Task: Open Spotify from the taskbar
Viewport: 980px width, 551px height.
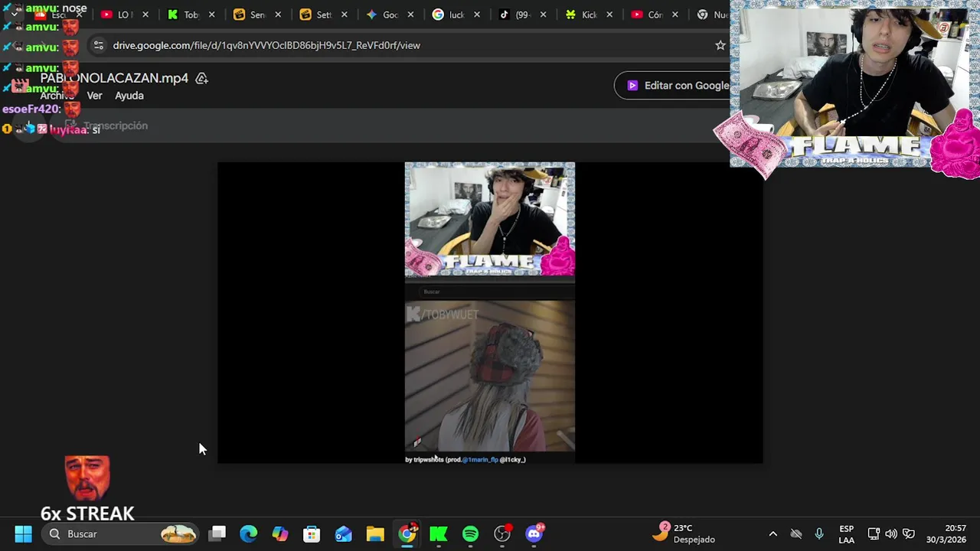Action: pos(470,534)
